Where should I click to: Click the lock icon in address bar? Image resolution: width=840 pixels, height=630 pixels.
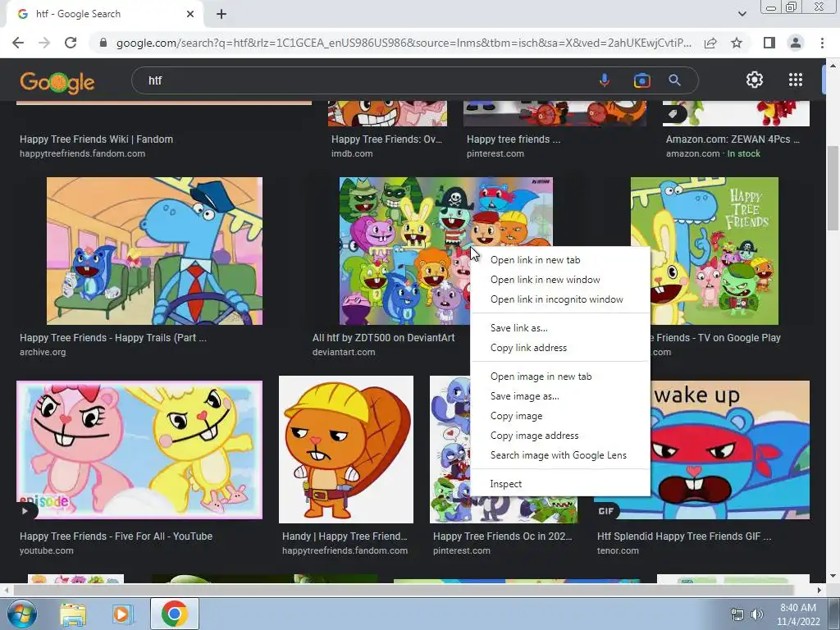(103, 43)
